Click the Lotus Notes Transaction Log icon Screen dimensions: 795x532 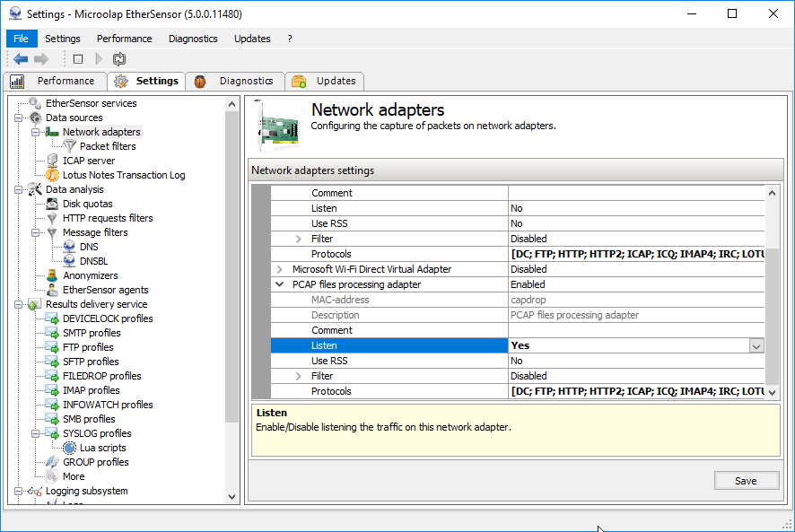[x=52, y=175]
